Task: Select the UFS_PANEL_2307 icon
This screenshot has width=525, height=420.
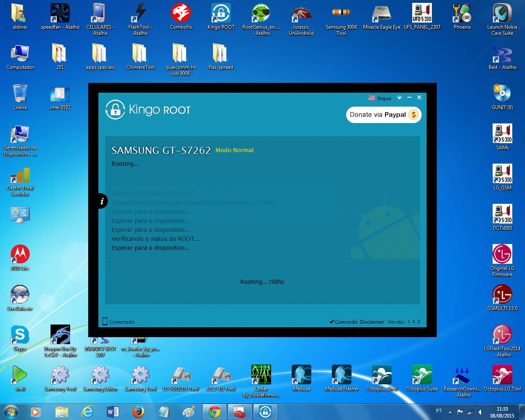Action: click(422, 17)
